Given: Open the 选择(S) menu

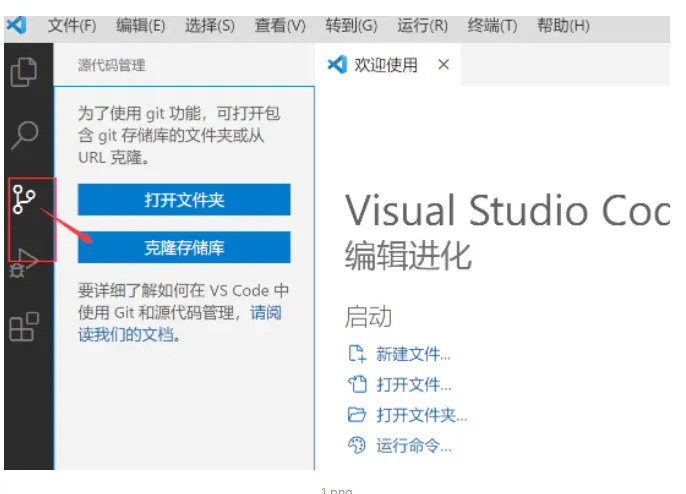Looking at the screenshot, I should [x=210, y=25].
